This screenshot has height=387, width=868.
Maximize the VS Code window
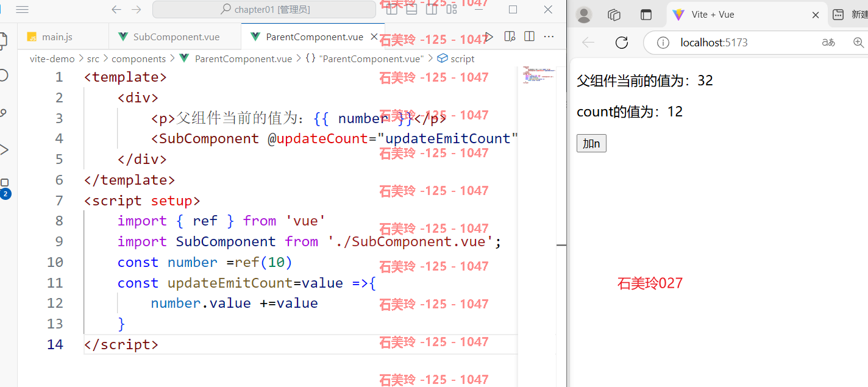[x=513, y=9]
